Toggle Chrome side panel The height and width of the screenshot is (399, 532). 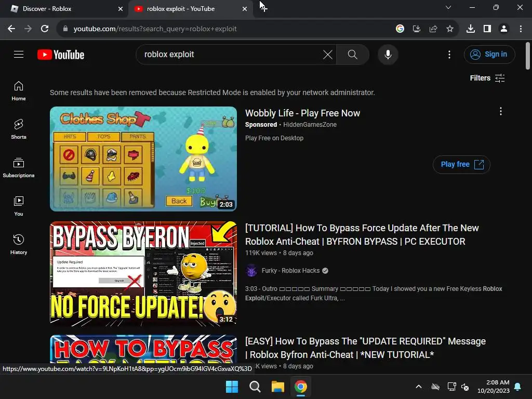coord(487,29)
